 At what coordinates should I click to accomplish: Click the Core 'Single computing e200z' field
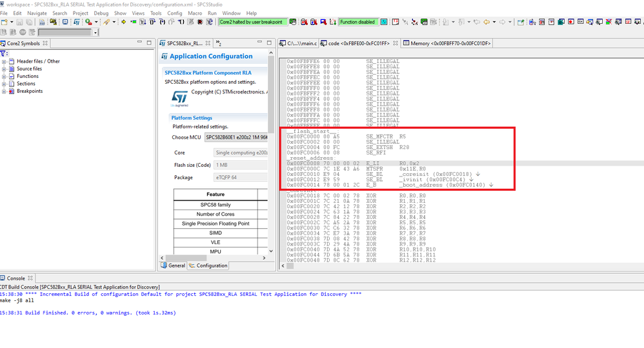(240, 153)
